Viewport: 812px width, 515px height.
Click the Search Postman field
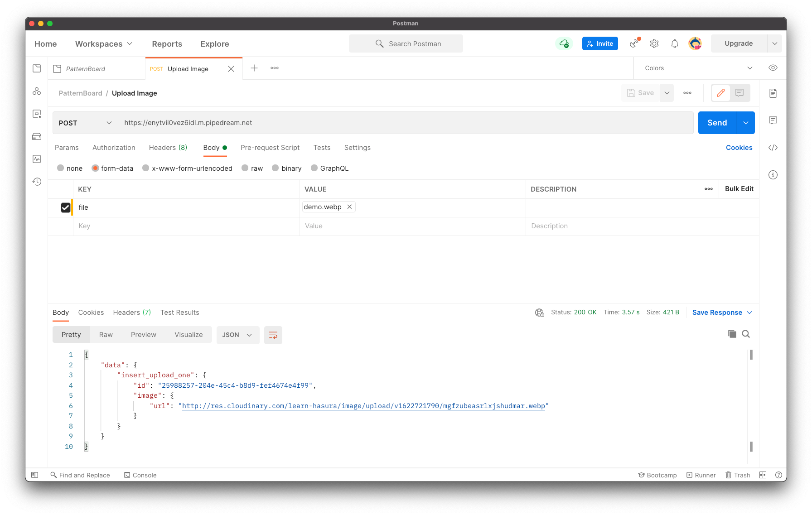pos(406,43)
